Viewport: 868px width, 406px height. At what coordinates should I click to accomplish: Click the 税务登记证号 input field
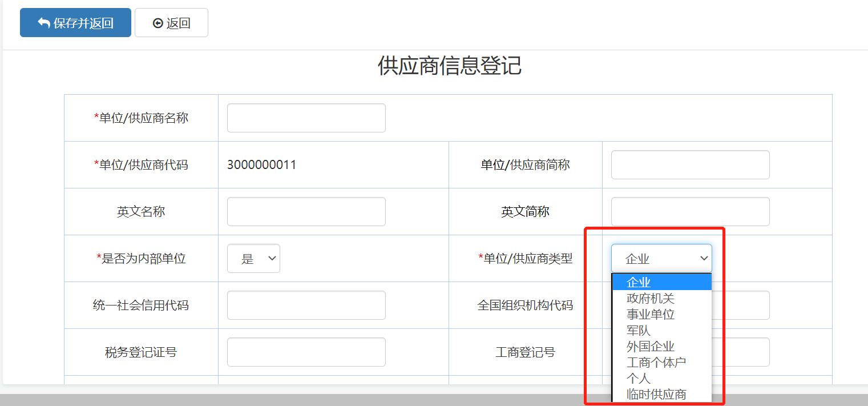tap(306, 352)
